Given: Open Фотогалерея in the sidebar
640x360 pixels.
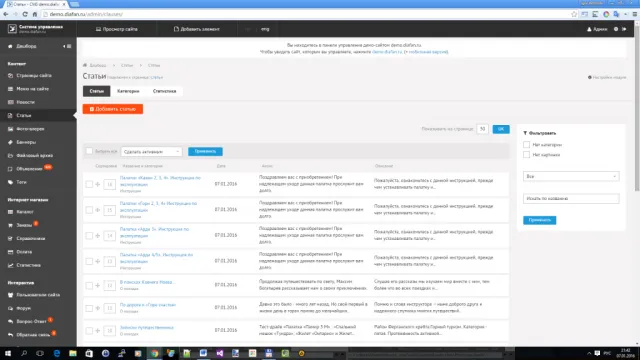Looking at the screenshot, I should coord(30,129).
